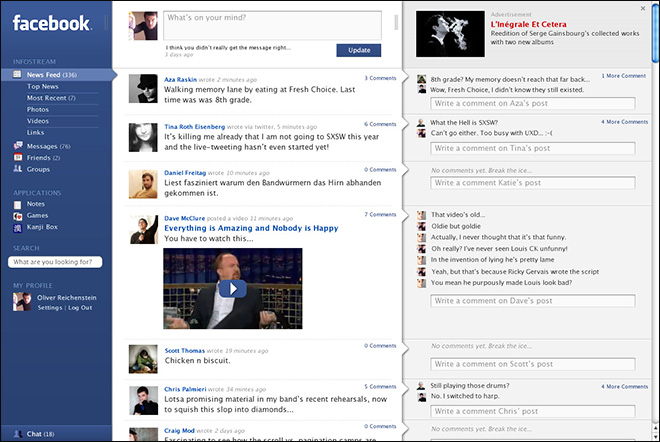Launch Games from its sidebar icon
This screenshot has width=660, height=442.
point(18,215)
